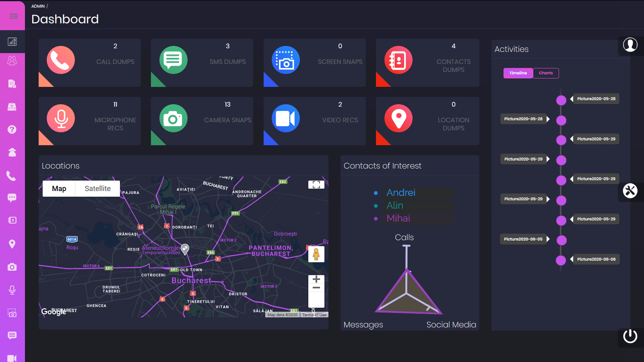644x362 pixels.
Task: Open the contacts book sidebar icon
Action: tap(12, 220)
